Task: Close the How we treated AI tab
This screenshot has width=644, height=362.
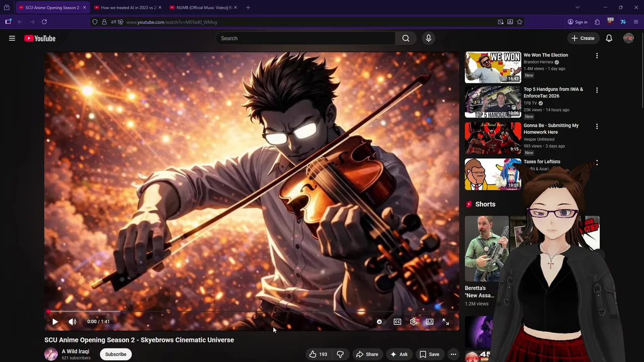Action: coord(160,8)
